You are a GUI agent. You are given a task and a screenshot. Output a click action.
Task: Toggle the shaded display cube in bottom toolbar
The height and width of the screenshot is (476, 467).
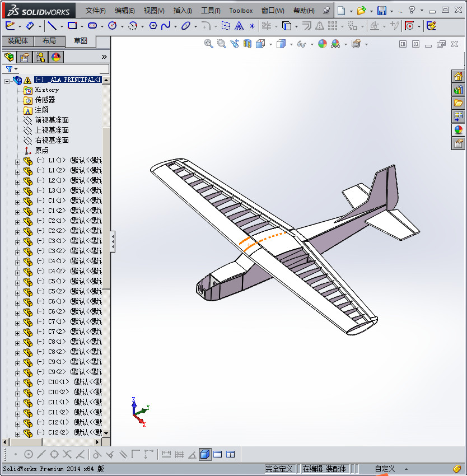[x=205, y=454]
